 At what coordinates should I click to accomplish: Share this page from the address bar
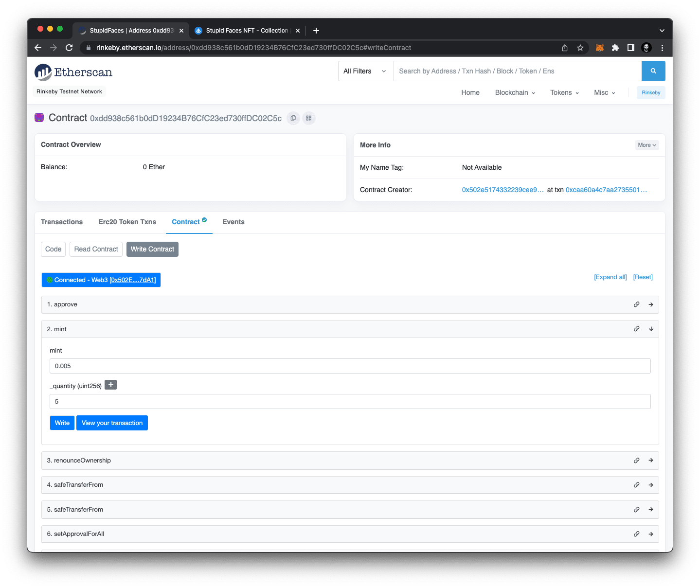tap(565, 48)
